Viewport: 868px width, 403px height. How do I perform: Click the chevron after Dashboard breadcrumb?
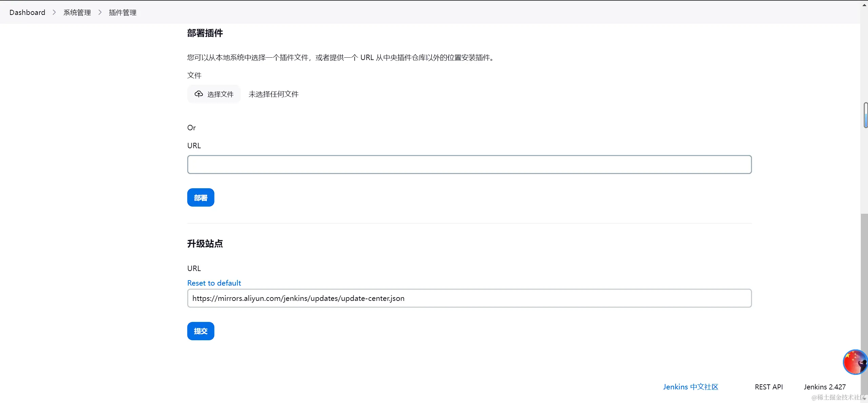(54, 13)
